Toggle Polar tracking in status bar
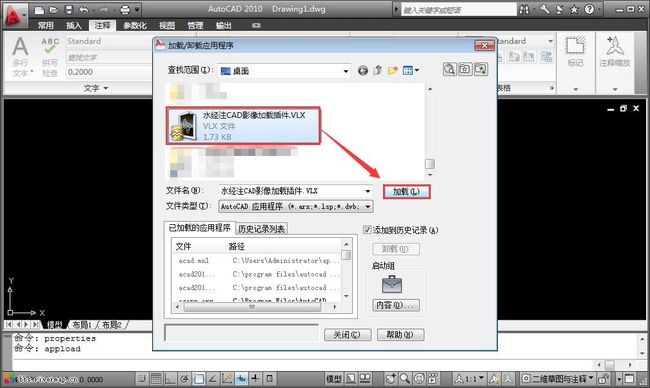This screenshot has height=388, width=650. pyautogui.click(x=184, y=378)
